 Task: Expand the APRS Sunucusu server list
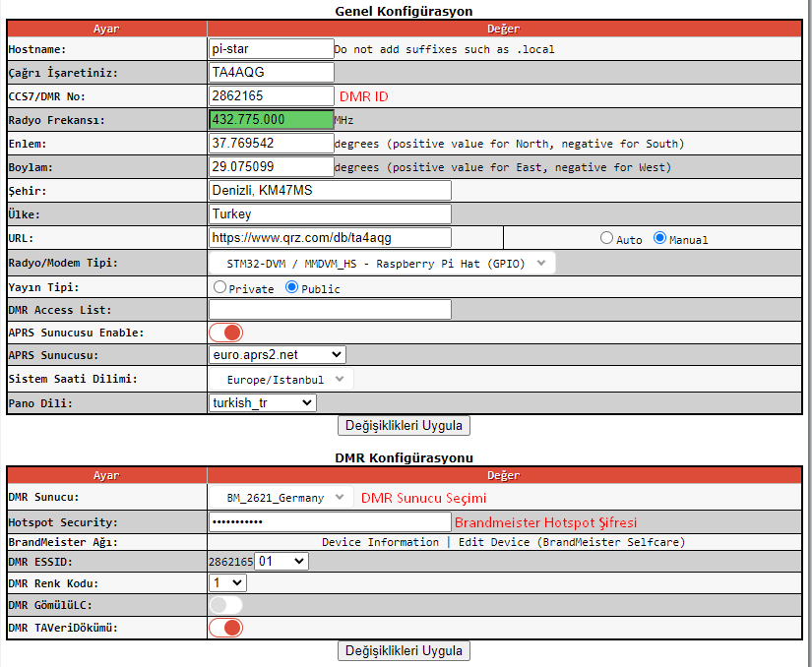277,354
